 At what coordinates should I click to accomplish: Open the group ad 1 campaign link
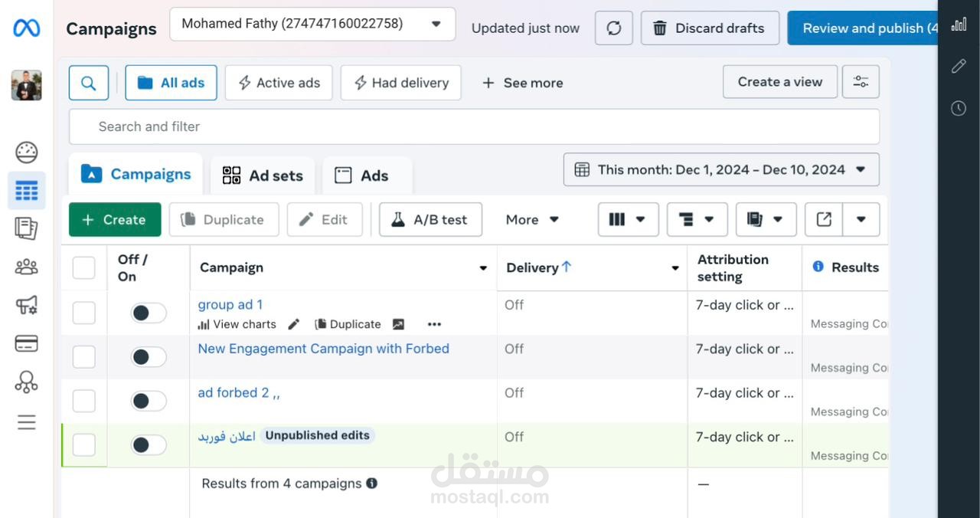point(230,304)
